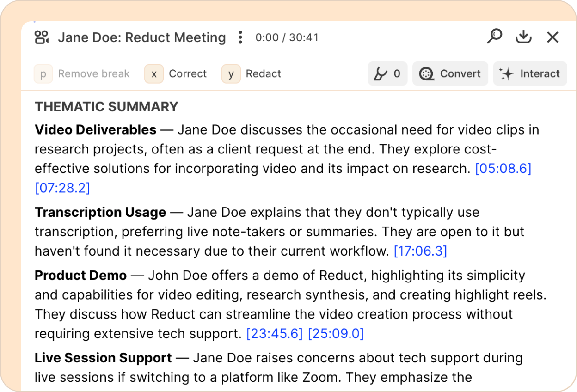Screen dimensions: 577x392
Task: Click the Live Session Support heading
Action: [103, 358]
